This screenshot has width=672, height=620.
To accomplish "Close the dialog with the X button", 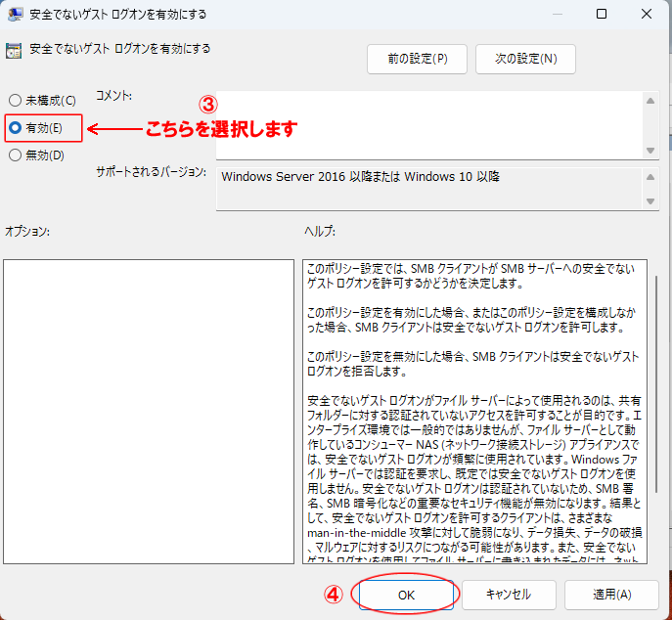I will [647, 14].
